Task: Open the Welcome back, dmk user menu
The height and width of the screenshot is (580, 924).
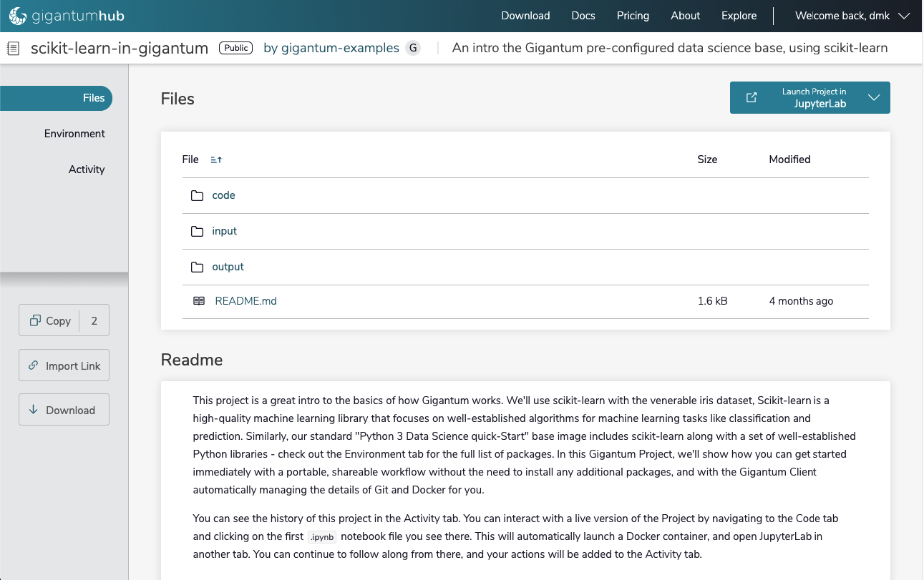Action: 852,16
